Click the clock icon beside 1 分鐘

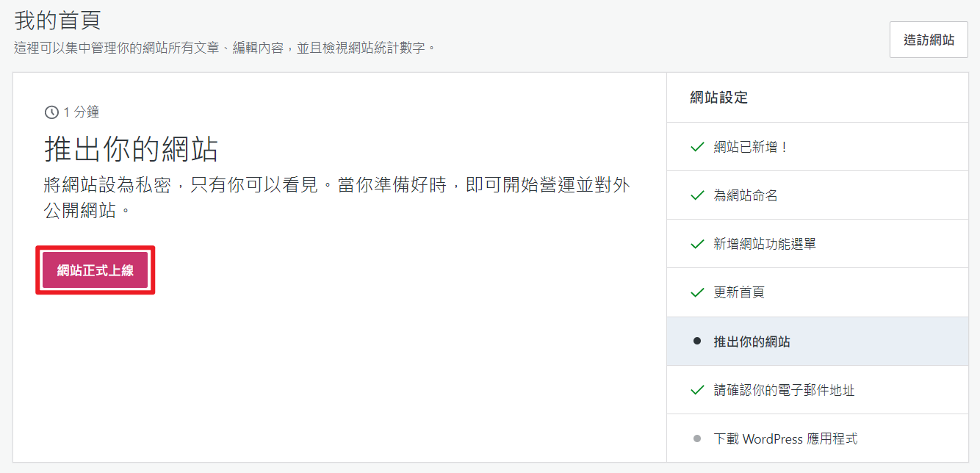point(51,112)
